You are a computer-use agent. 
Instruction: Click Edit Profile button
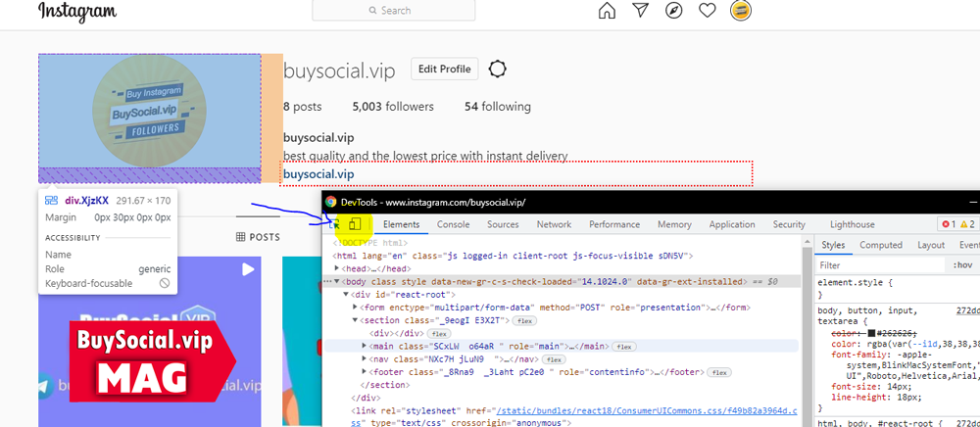click(444, 69)
